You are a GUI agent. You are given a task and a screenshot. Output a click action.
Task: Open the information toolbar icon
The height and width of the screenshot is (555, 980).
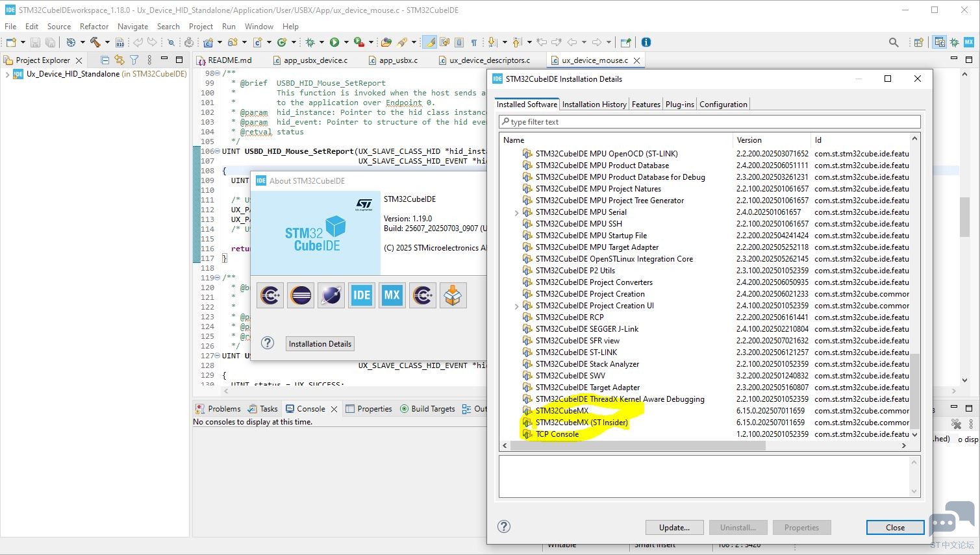point(646,42)
